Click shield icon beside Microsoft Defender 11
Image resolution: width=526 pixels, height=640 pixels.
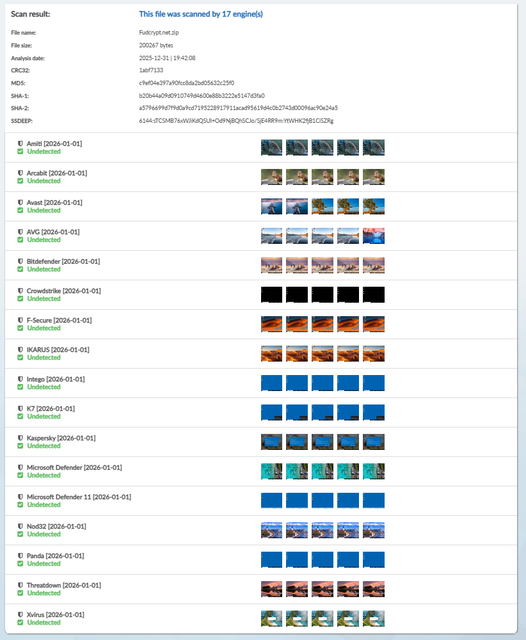pyautogui.click(x=20, y=497)
